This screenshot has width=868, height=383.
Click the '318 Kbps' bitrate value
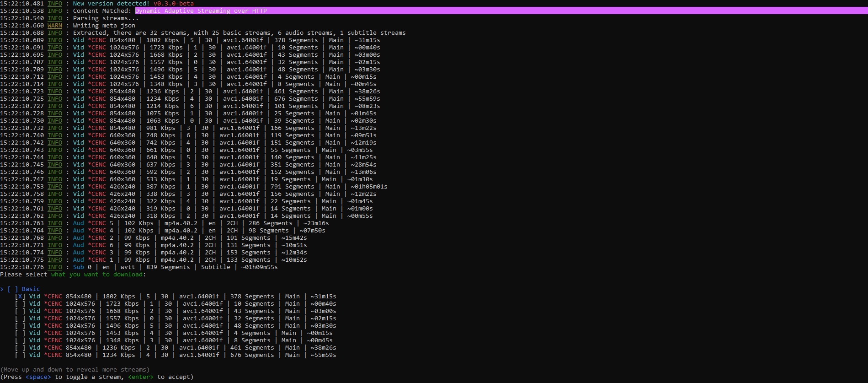point(161,216)
